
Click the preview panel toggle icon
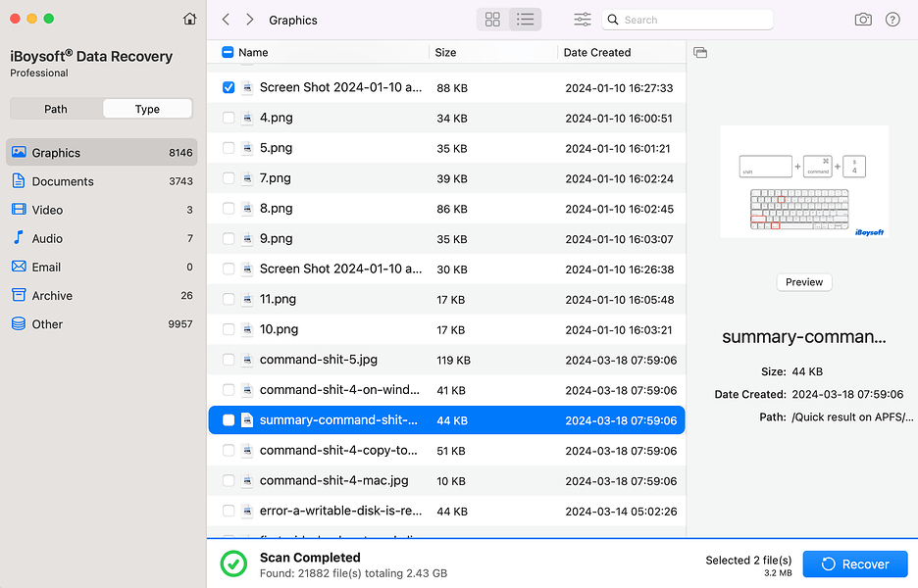[x=700, y=53]
